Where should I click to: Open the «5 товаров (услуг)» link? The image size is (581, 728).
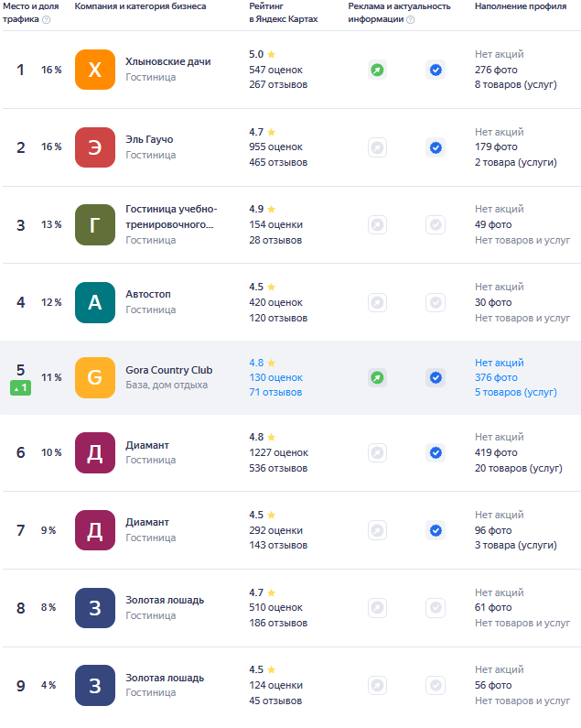(515, 392)
